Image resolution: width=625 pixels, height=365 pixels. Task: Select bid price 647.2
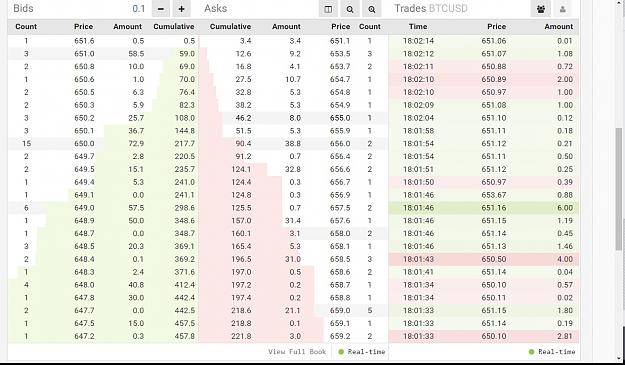[84, 336]
